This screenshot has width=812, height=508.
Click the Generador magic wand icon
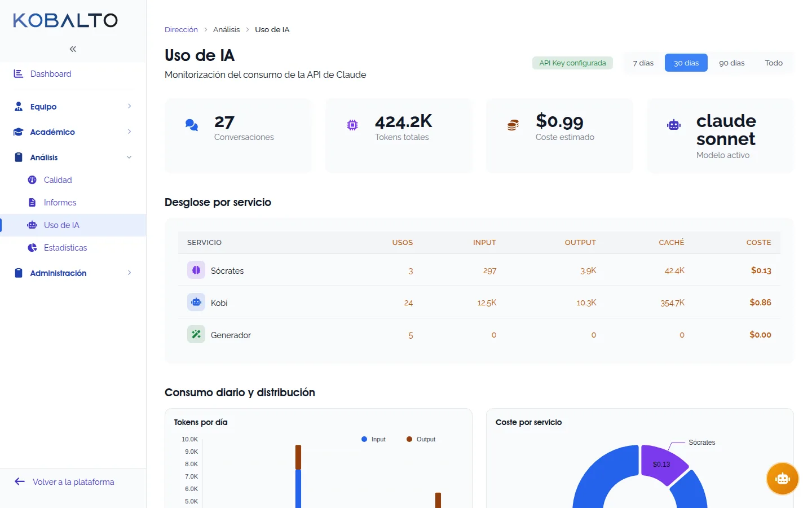[x=196, y=335]
